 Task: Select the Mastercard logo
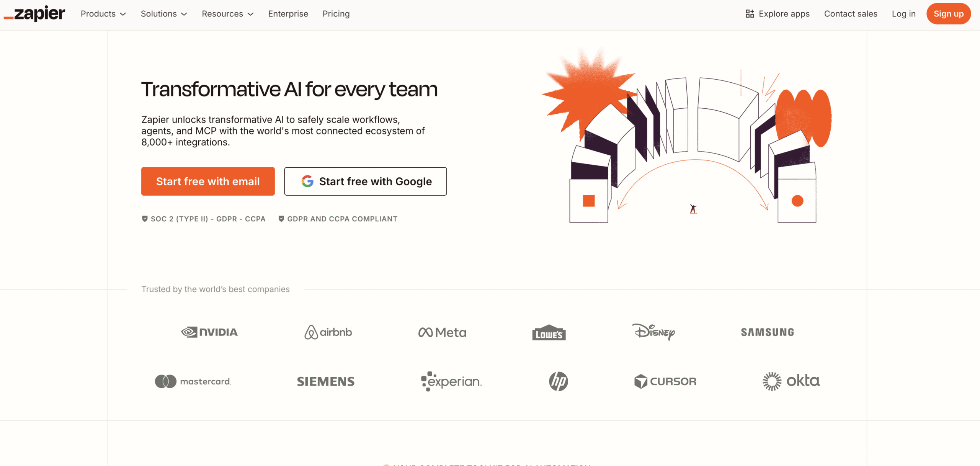[x=193, y=381]
